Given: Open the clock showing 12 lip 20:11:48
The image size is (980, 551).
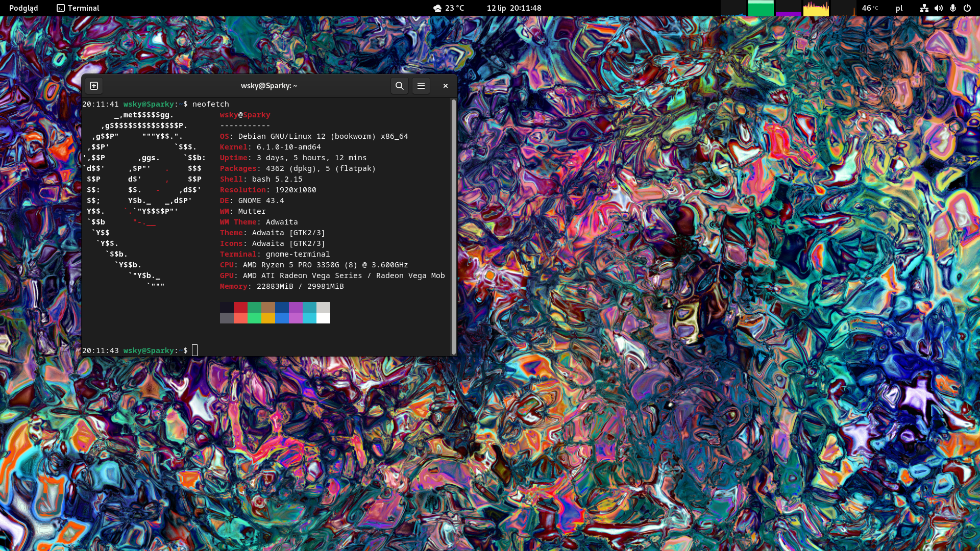Looking at the screenshot, I should click(514, 8).
